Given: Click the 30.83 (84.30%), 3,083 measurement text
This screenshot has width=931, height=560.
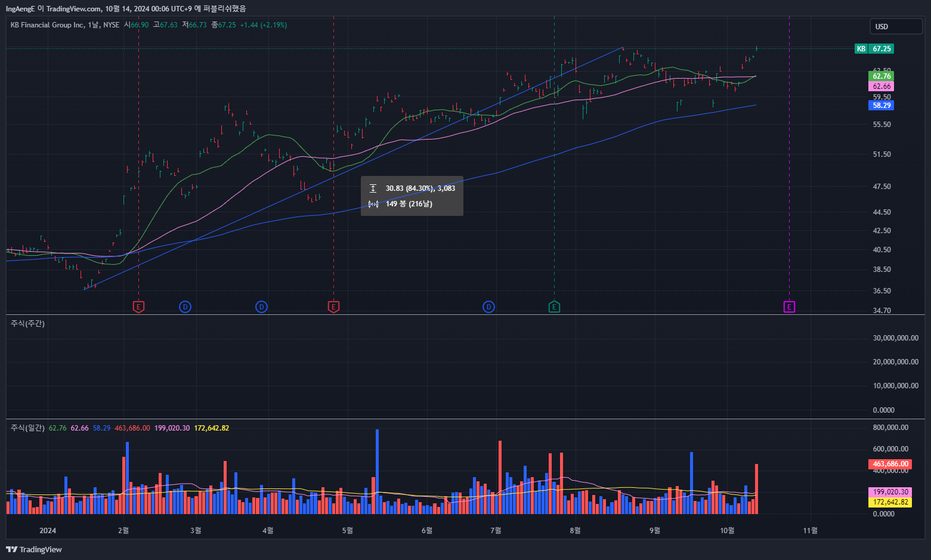Looking at the screenshot, I should [x=420, y=188].
